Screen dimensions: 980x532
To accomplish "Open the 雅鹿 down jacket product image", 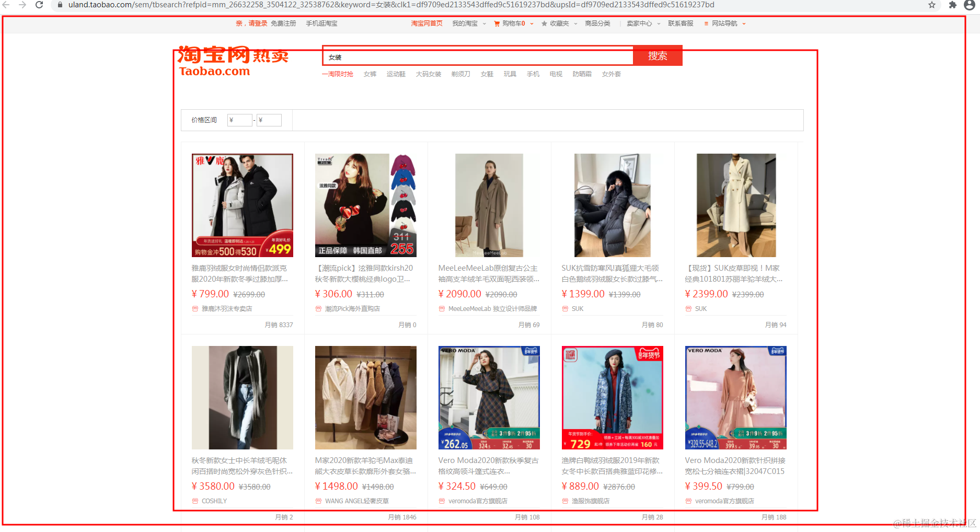I will click(243, 205).
